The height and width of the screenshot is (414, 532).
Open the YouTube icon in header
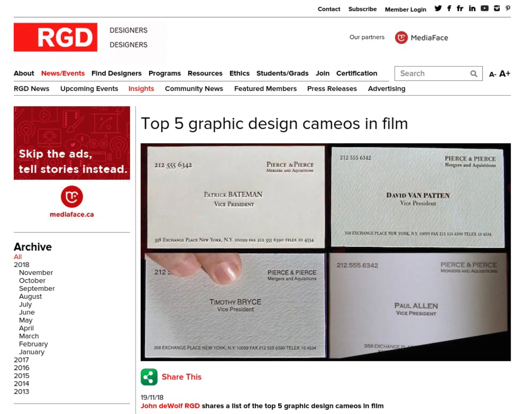(484, 8)
